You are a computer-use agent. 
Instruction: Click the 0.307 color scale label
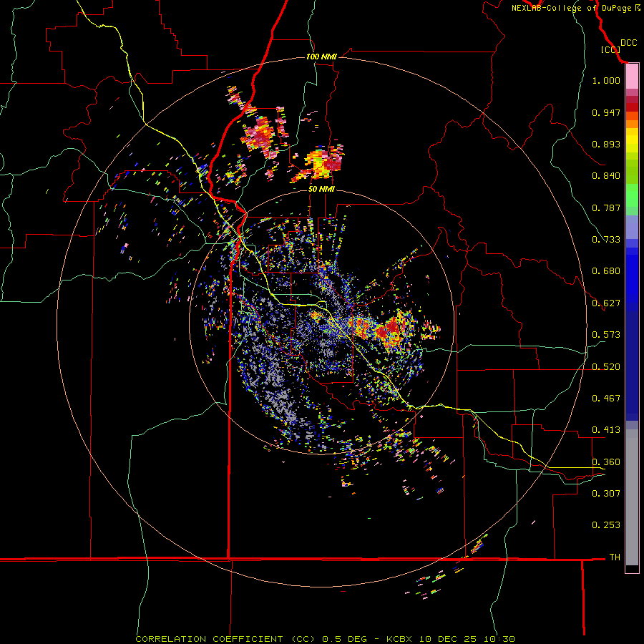pyautogui.click(x=606, y=493)
